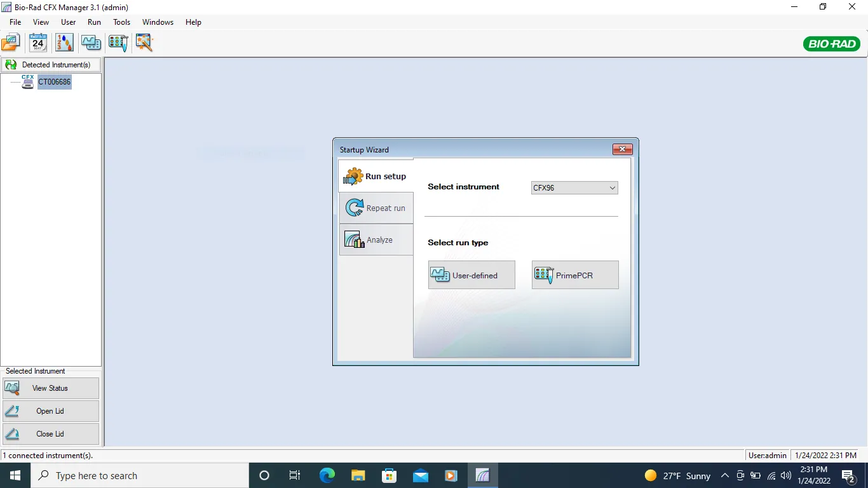Click the open data file folder icon
The width and height of the screenshot is (868, 488).
click(x=11, y=43)
